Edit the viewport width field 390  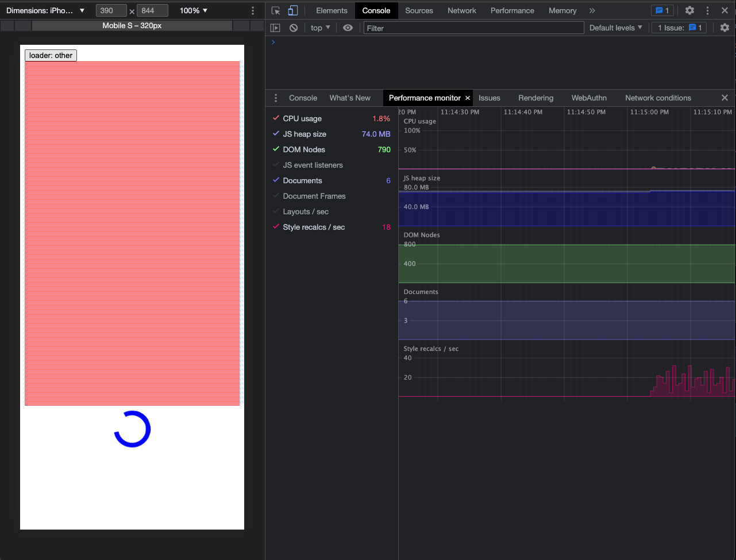(111, 10)
